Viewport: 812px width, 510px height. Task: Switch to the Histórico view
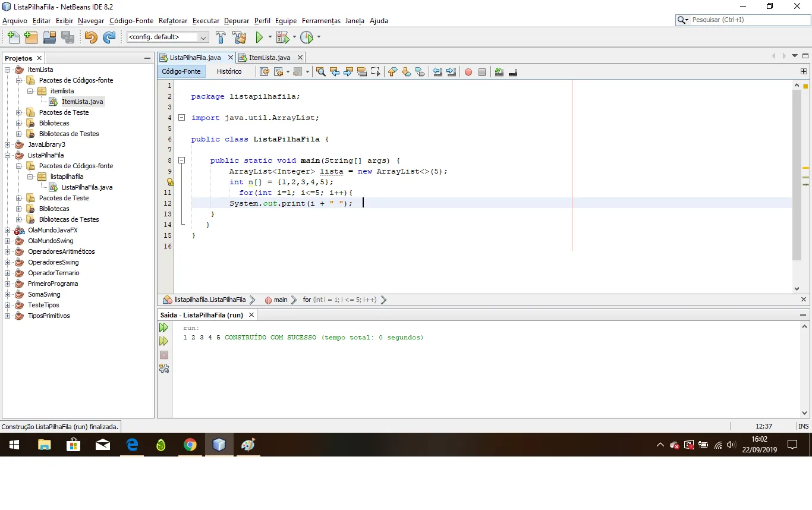(x=229, y=71)
